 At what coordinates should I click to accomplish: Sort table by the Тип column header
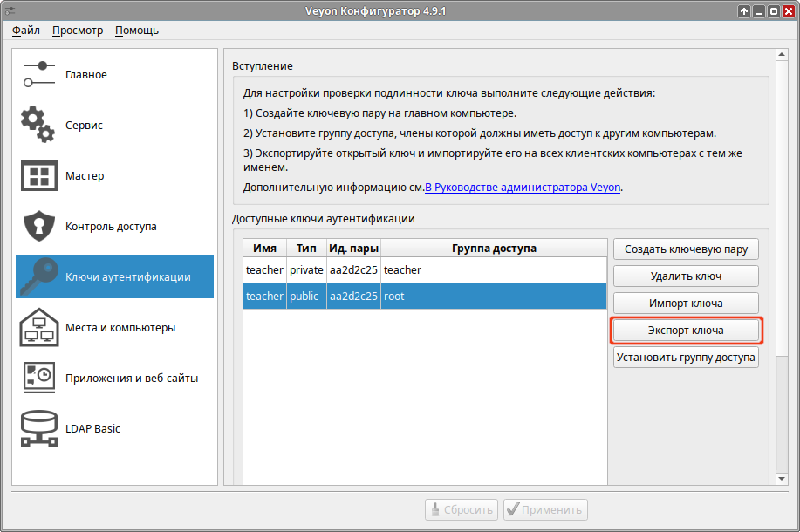pyautogui.click(x=306, y=248)
